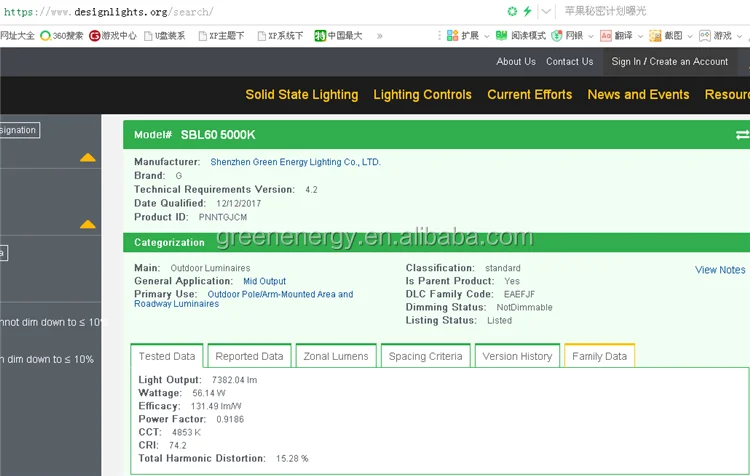This screenshot has height=476, width=750.
Task: Click the 截图 screenshot icon
Action: tap(655, 36)
